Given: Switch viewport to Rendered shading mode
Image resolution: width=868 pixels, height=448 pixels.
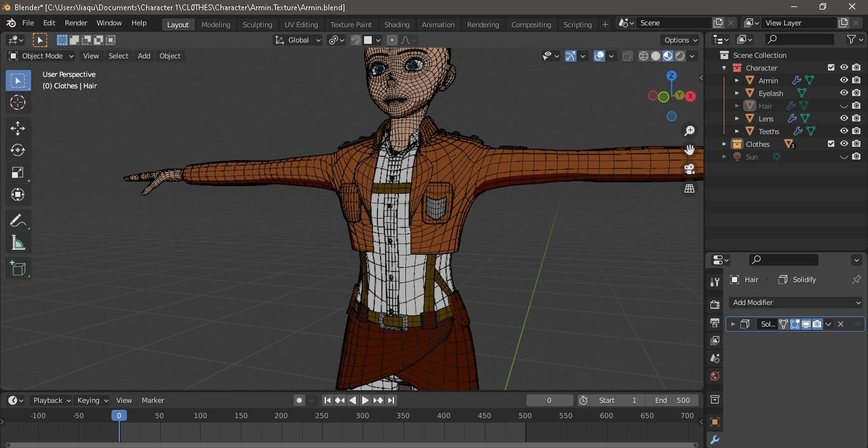Looking at the screenshot, I should click(679, 56).
